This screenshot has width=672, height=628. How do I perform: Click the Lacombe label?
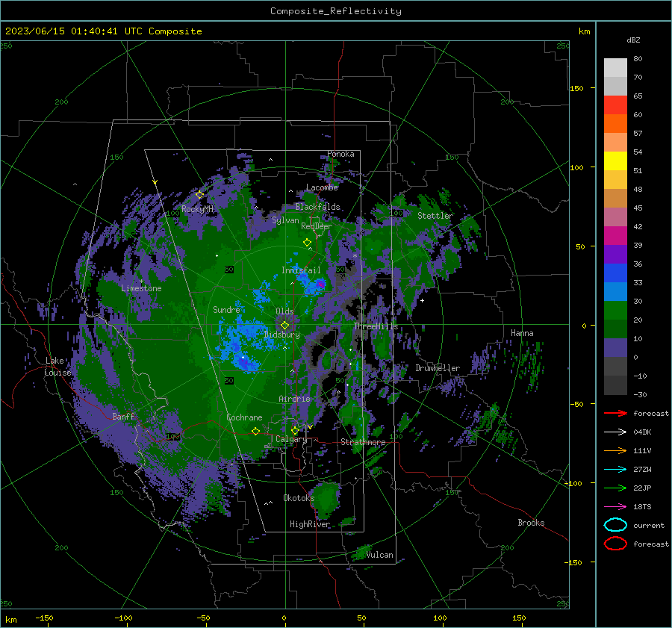[322, 187]
